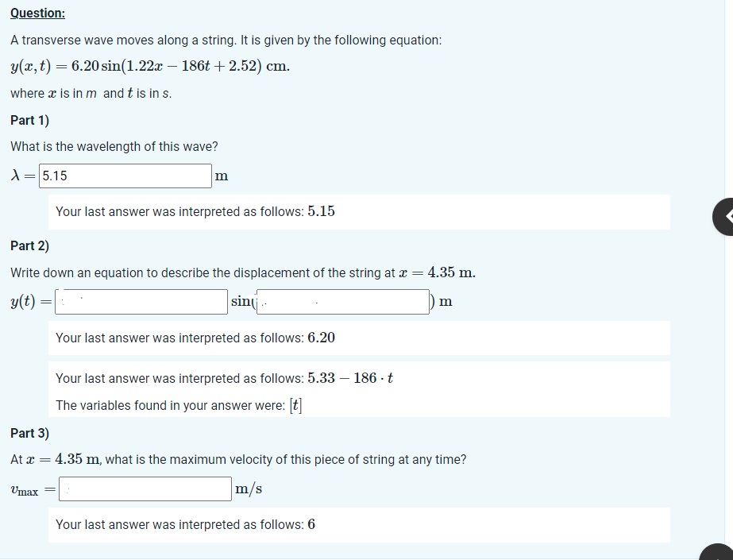The height and width of the screenshot is (560, 733).
Task: Click the v_max velocity answer field
Action: point(145,488)
